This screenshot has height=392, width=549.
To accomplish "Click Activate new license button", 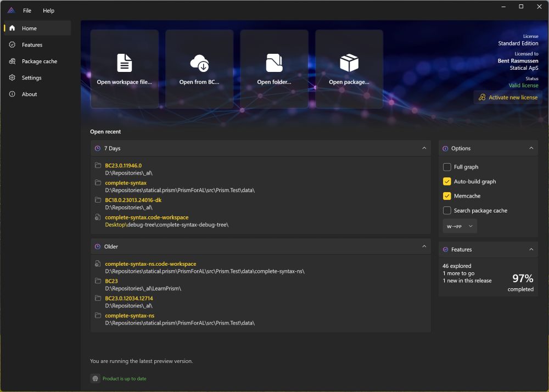I will click(x=508, y=97).
